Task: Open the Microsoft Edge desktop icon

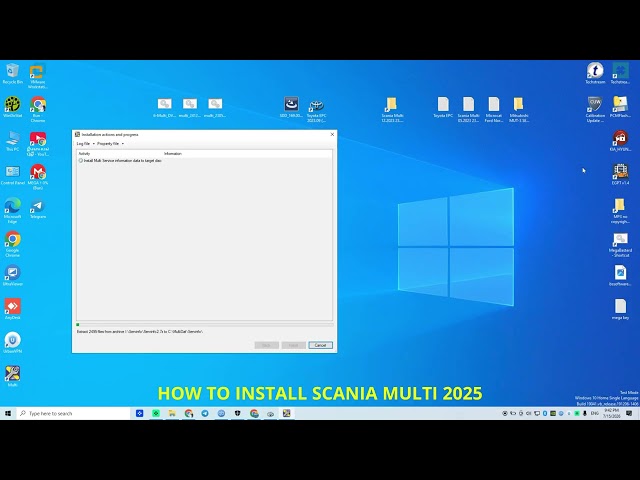Action: pyautogui.click(x=13, y=211)
